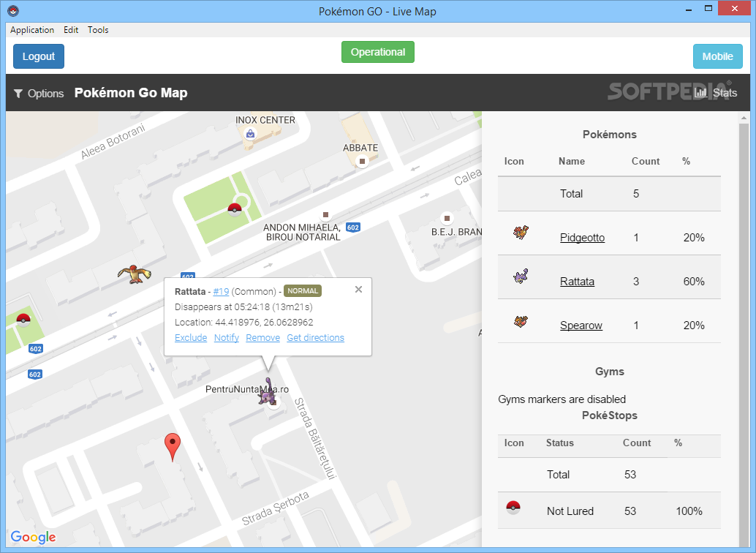This screenshot has width=756, height=553.
Task: Open the Options filter panel
Action: pos(39,93)
